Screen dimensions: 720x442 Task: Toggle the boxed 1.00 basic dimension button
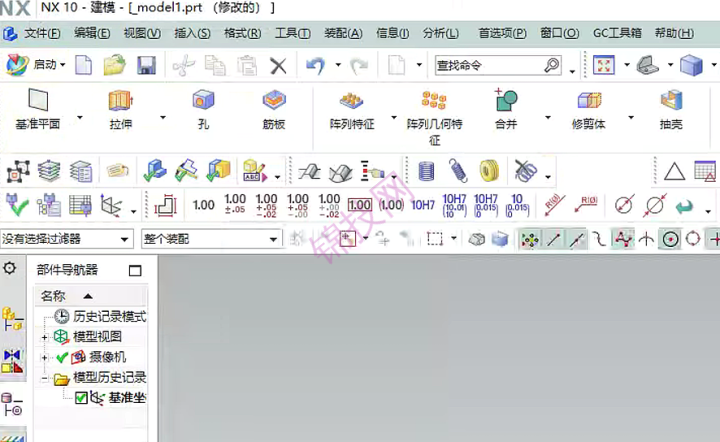(360, 205)
